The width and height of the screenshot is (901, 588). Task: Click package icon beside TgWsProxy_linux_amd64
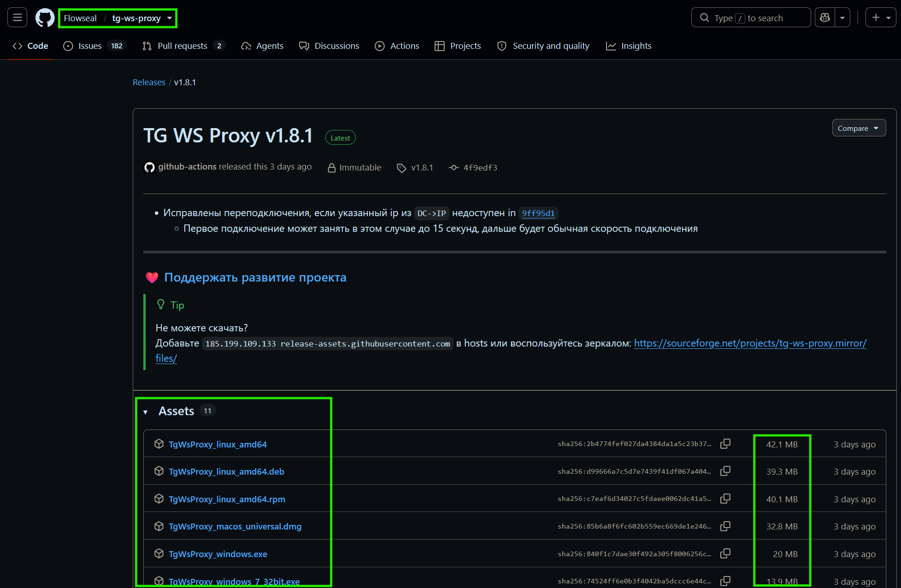click(x=159, y=444)
